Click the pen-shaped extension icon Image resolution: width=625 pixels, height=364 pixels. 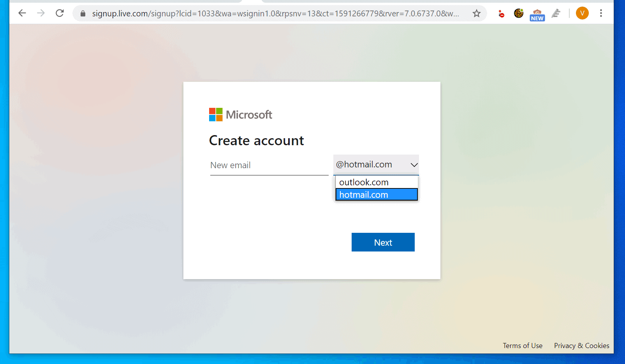pos(556,13)
